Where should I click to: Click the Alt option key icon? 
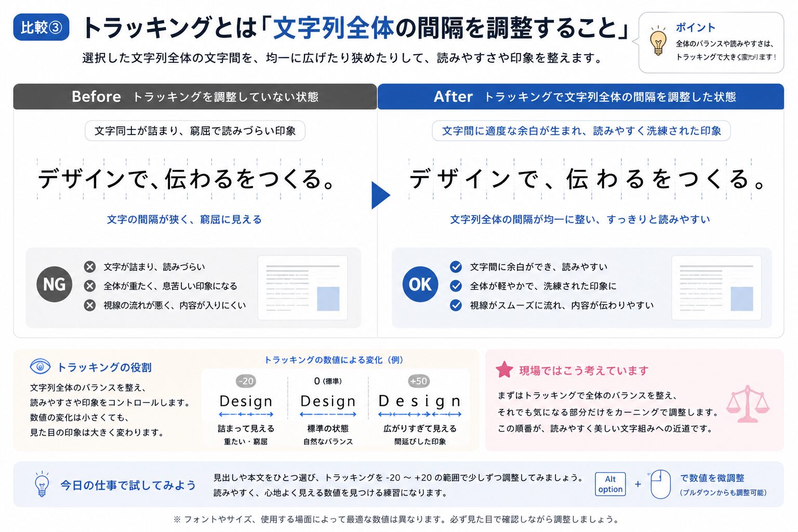click(x=610, y=484)
